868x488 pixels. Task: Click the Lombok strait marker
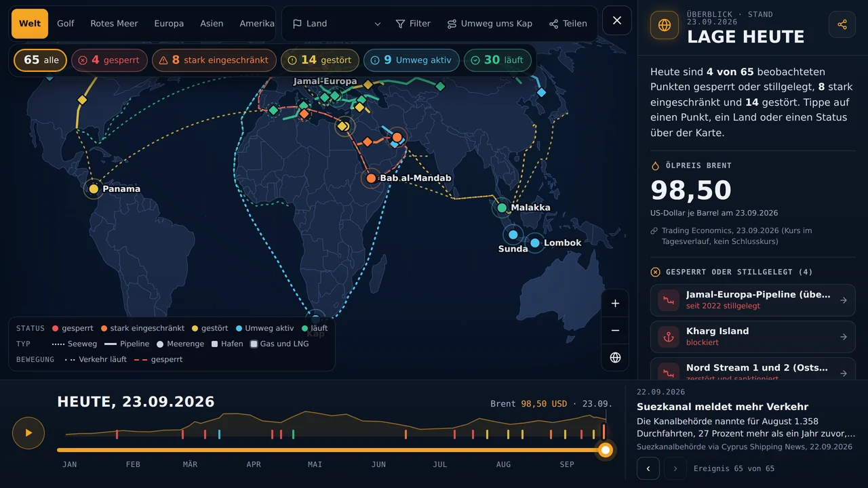click(x=535, y=243)
